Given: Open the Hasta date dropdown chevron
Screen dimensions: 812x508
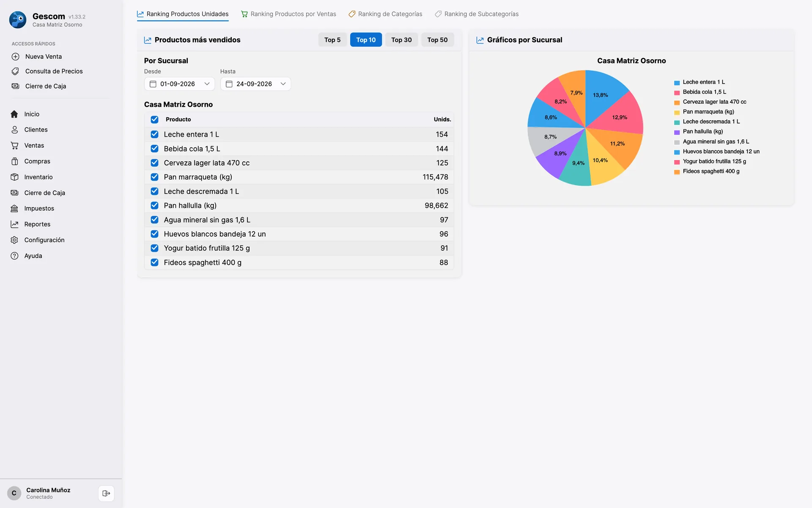Looking at the screenshot, I should (x=283, y=84).
